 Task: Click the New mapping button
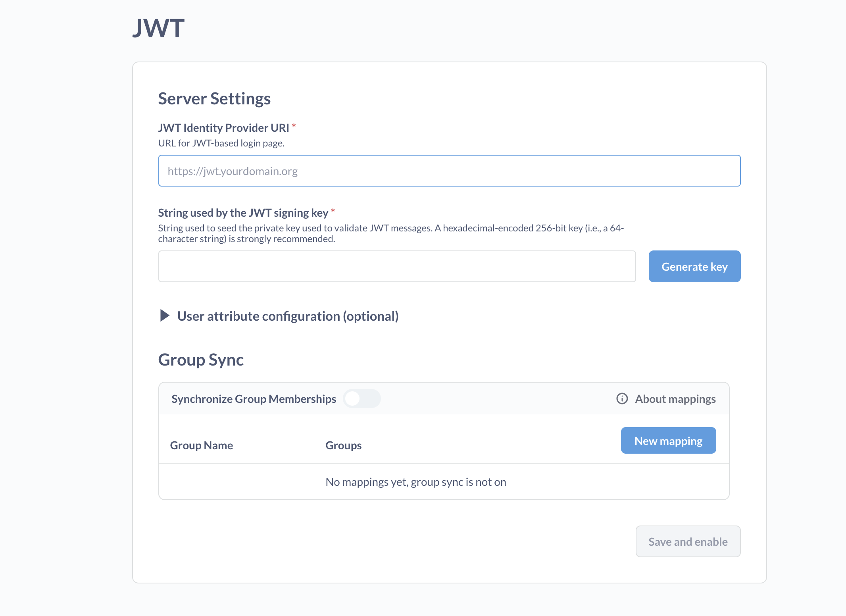668,440
